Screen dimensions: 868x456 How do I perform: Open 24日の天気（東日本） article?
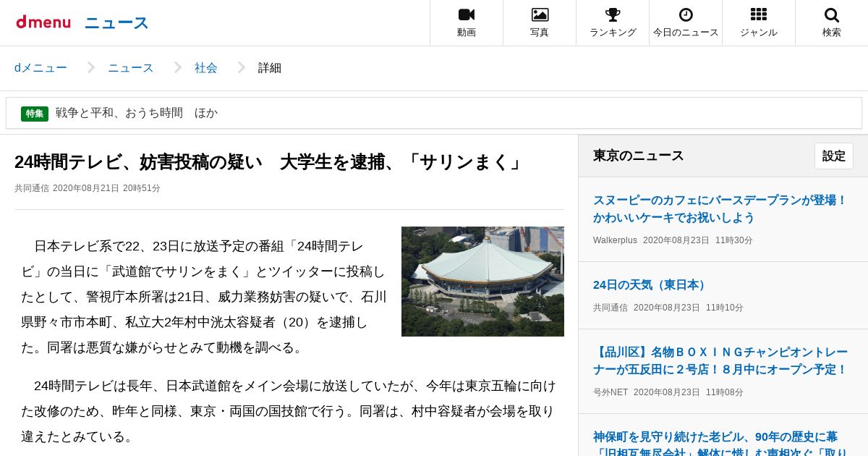[x=651, y=284]
